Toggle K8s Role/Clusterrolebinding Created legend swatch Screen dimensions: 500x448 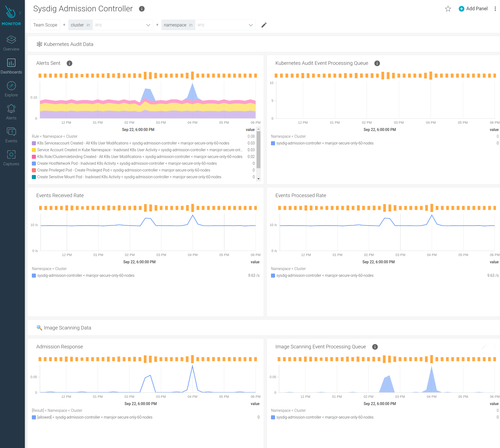tap(34, 157)
